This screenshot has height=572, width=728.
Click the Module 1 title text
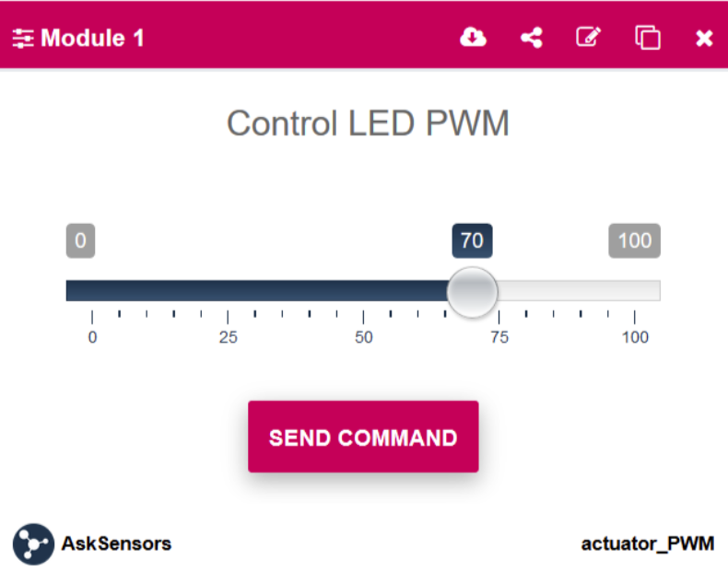click(93, 39)
